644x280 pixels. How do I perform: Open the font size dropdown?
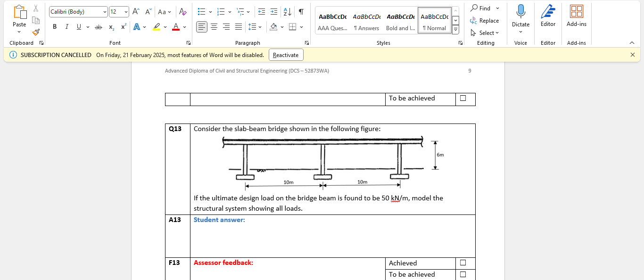pos(125,11)
